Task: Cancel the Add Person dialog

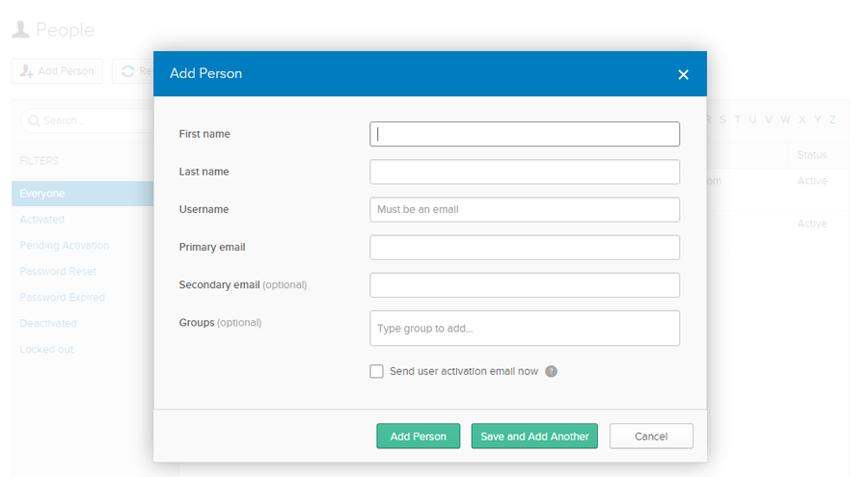Action: tap(651, 437)
